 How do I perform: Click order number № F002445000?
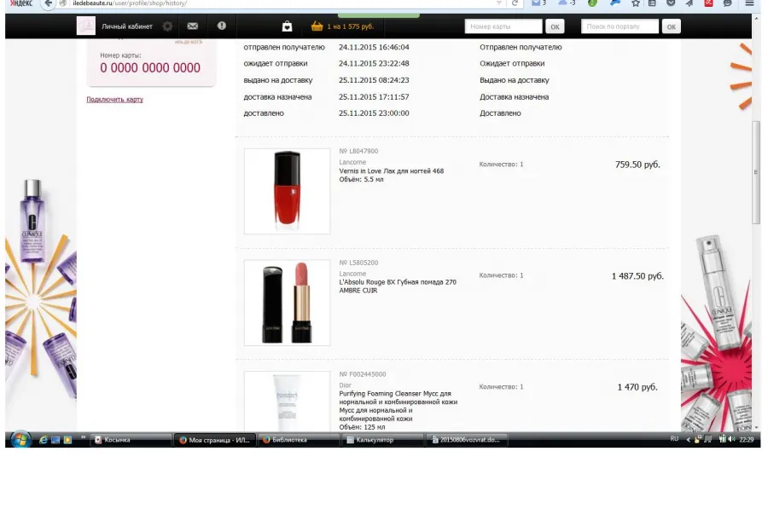[x=363, y=374]
